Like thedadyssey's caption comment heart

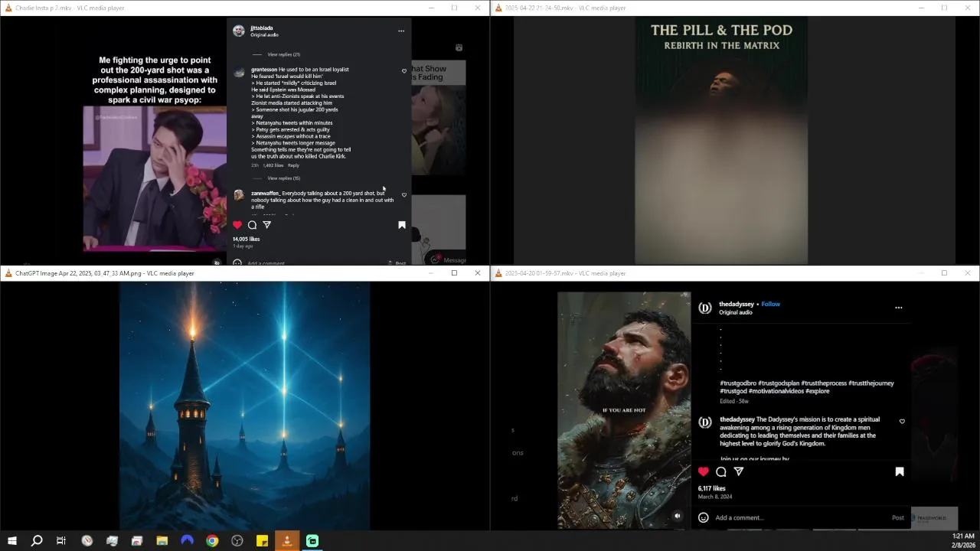click(902, 422)
